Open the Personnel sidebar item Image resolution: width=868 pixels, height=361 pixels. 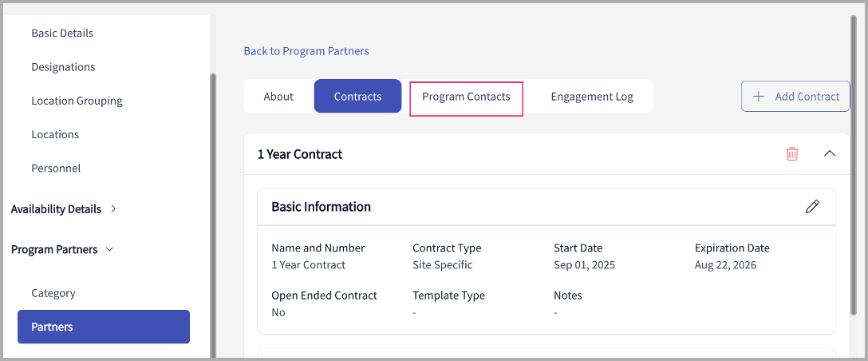[56, 169]
